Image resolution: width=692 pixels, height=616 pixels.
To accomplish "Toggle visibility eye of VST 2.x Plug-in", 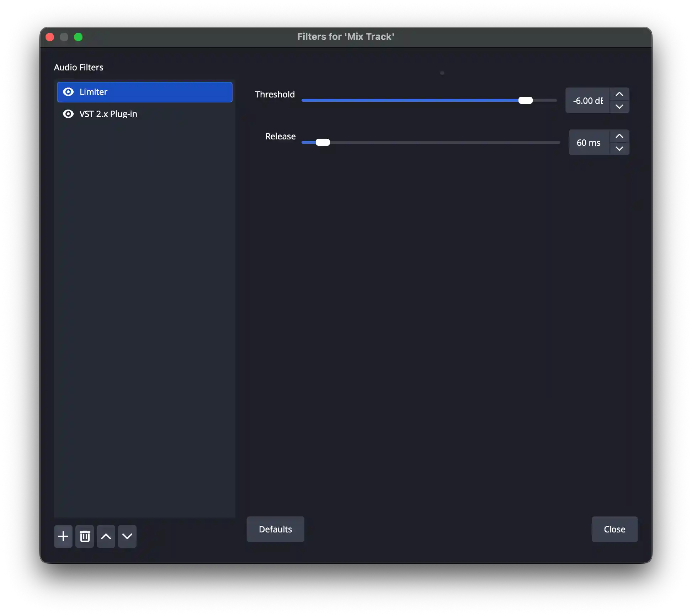I will click(68, 114).
